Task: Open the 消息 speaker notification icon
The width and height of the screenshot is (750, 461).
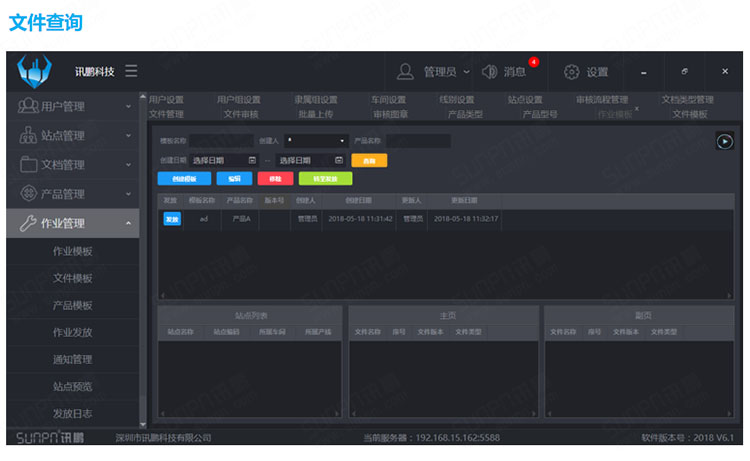Action: 489,72
